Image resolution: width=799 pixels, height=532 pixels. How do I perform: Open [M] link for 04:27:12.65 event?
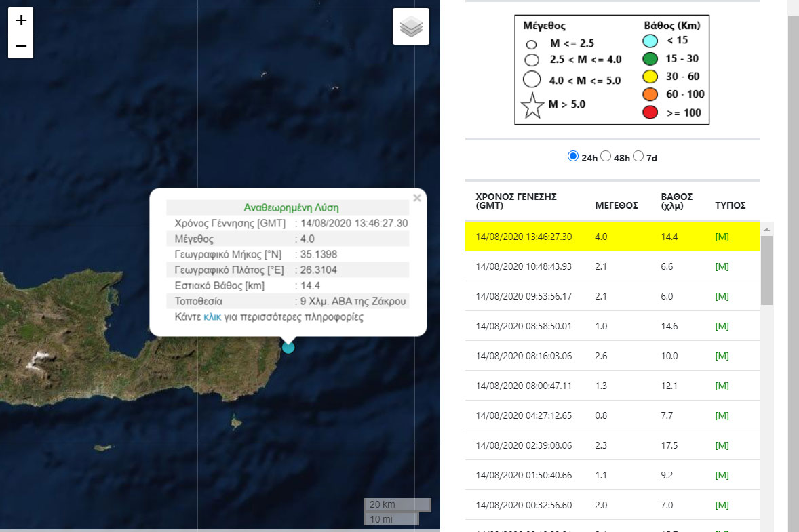[x=722, y=415]
